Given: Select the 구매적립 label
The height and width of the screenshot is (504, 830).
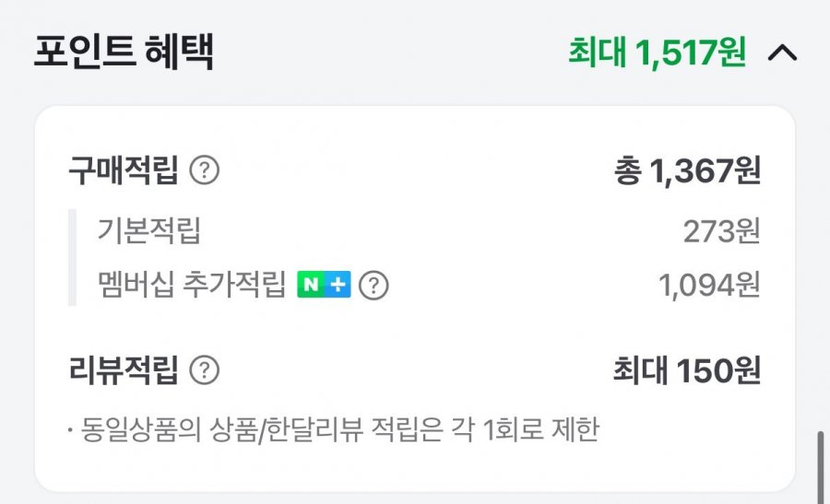Looking at the screenshot, I should pos(123,170).
